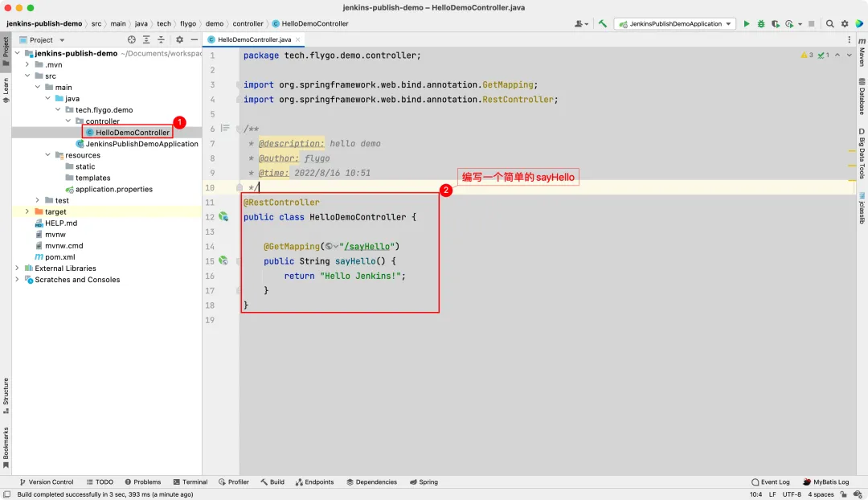
Task: Close the HelloDemoController.java editor tab
Action: [298, 40]
